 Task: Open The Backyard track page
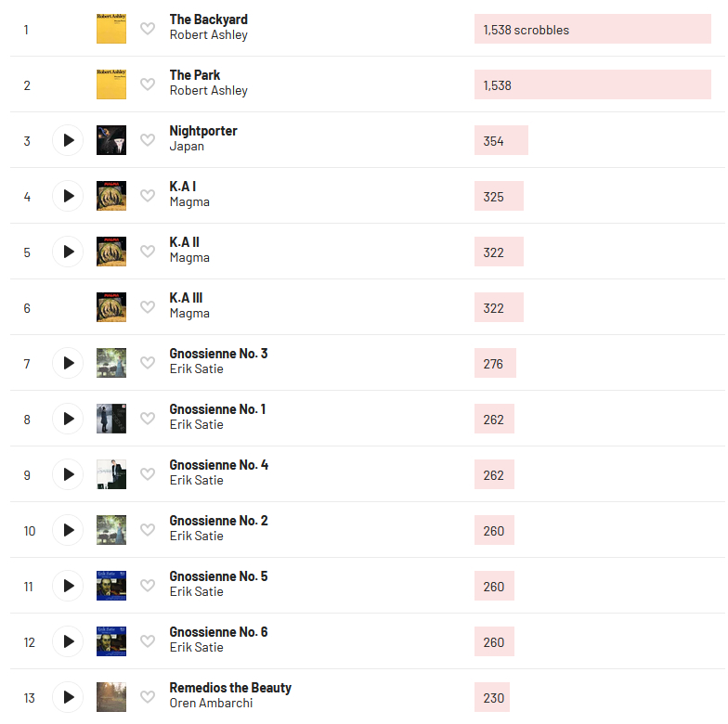(208, 19)
